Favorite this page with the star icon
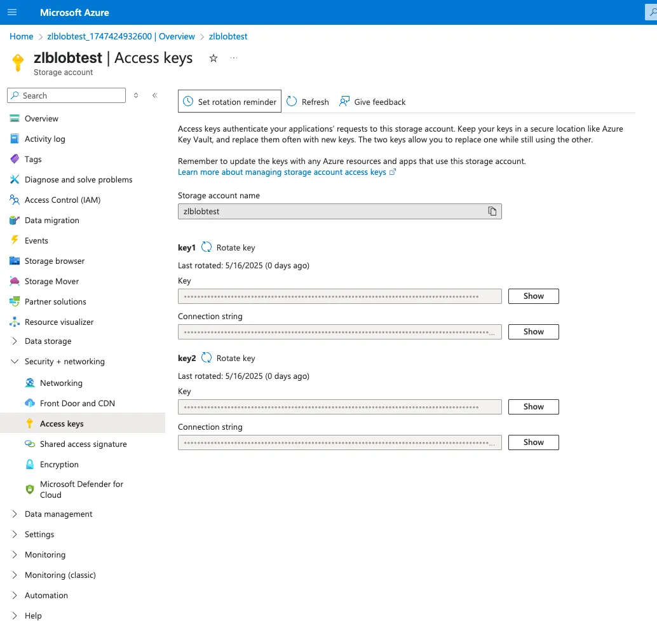The width and height of the screenshot is (657, 644). pyautogui.click(x=213, y=58)
